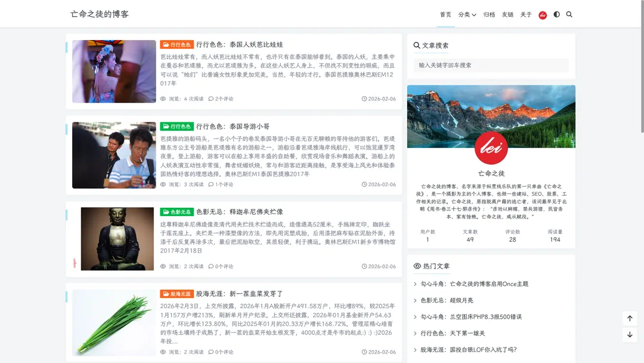This screenshot has height=363, width=644.
Task: Toggle dark mode with the half-circle icon
Action: (x=556, y=14)
